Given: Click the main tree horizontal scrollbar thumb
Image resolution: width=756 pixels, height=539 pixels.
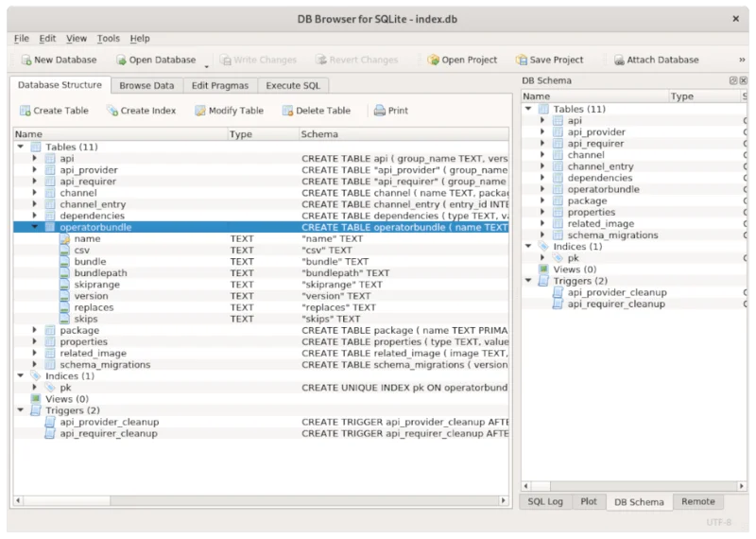Looking at the screenshot, I should click(66, 500).
